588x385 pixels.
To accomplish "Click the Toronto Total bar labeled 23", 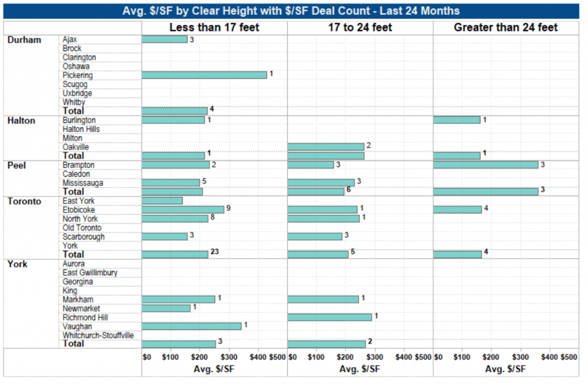I will click(175, 255).
